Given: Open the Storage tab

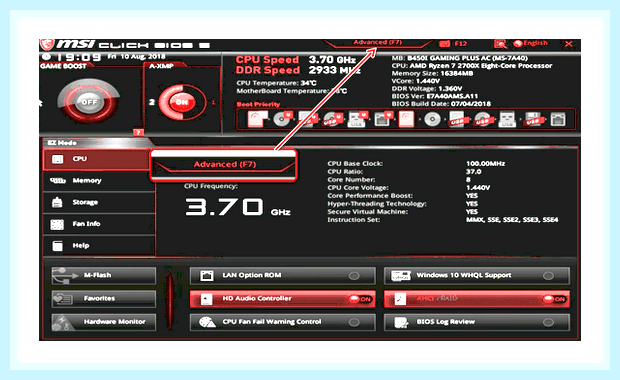Looking at the screenshot, I should tap(99, 202).
